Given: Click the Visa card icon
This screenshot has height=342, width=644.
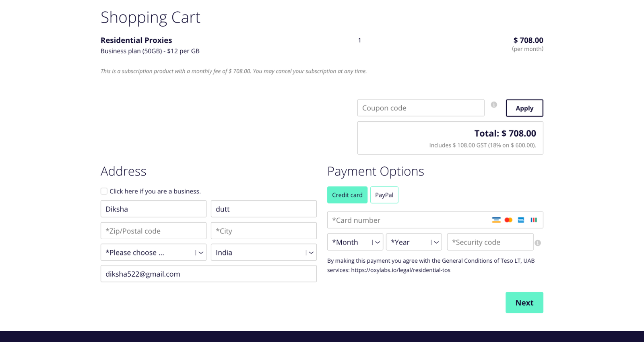Looking at the screenshot, I should [x=496, y=220].
